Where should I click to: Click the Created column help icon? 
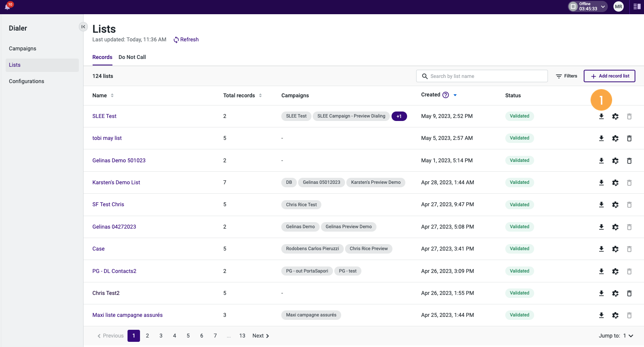point(445,94)
